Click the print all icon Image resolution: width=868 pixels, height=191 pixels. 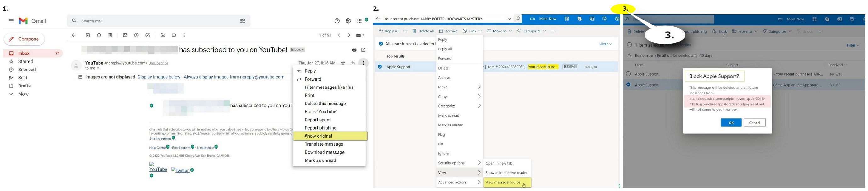pyautogui.click(x=354, y=50)
